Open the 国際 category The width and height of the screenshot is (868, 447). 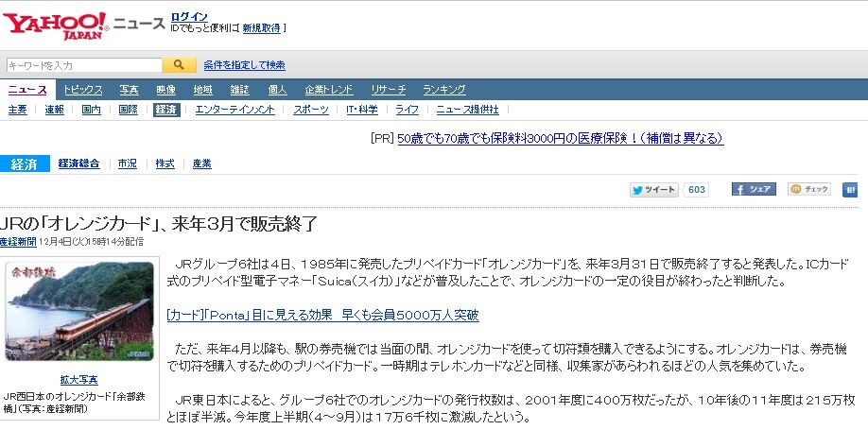[x=129, y=110]
